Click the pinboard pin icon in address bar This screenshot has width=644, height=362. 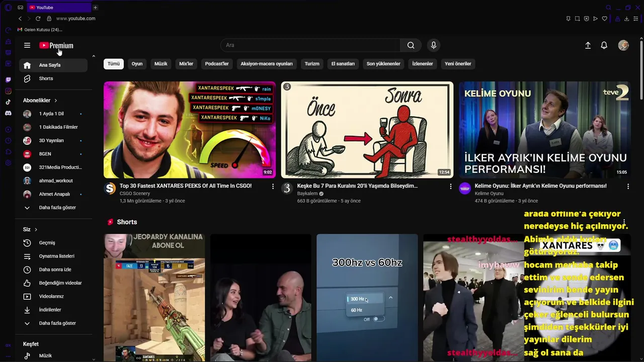pos(568,19)
